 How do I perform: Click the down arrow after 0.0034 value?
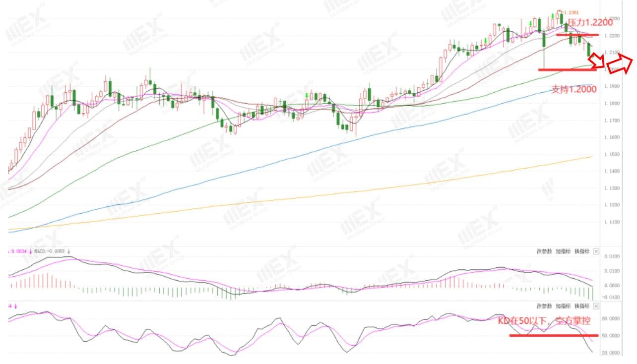(31, 251)
